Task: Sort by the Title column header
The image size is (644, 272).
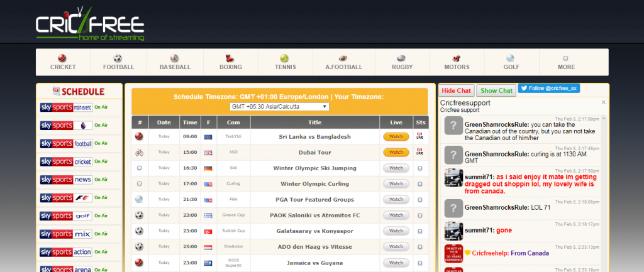Action: point(315,122)
